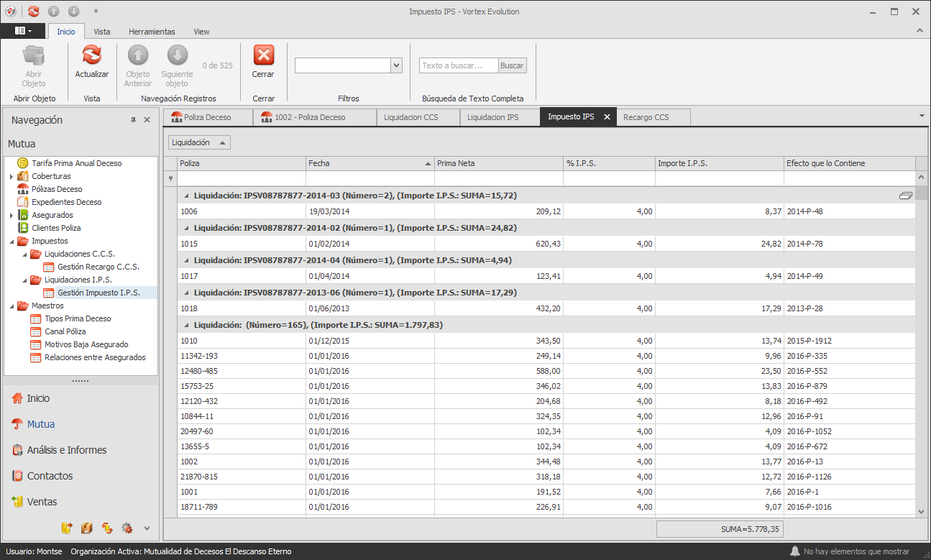This screenshot has height=560, width=931.
Task: Open the quick access toolbar customize dropdown
Action: (x=96, y=12)
